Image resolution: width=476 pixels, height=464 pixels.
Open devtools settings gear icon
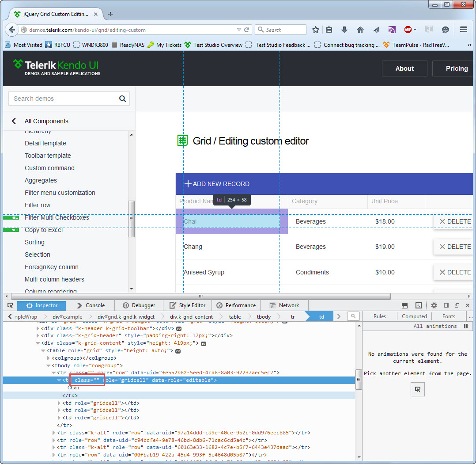click(434, 305)
